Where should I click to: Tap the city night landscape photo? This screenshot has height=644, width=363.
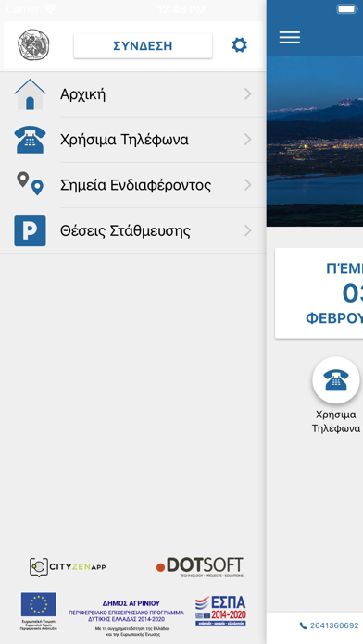[x=315, y=142]
